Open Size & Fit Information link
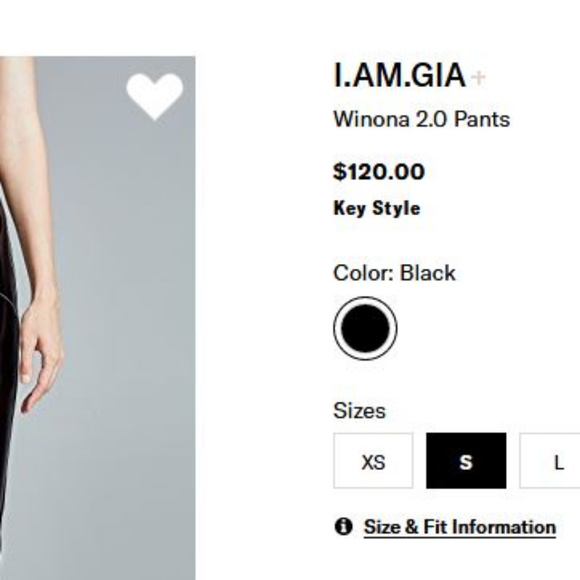 point(460,527)
